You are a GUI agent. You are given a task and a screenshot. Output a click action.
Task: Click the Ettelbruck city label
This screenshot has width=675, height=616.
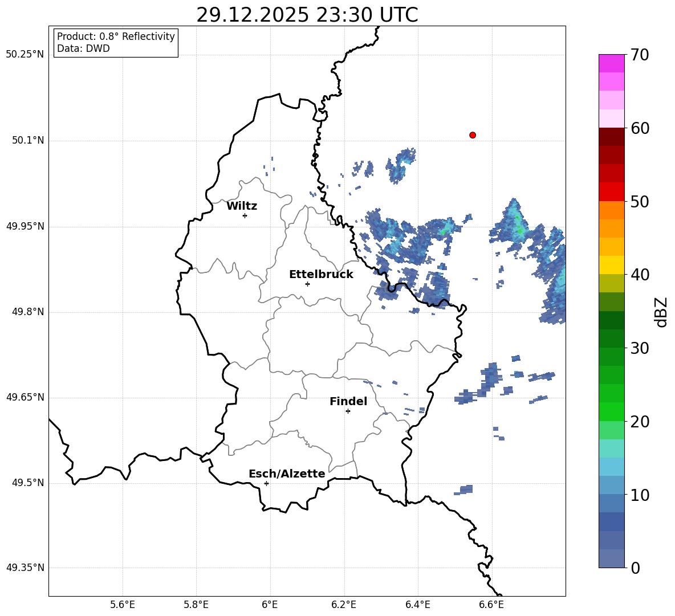click(x=321, y=275)
